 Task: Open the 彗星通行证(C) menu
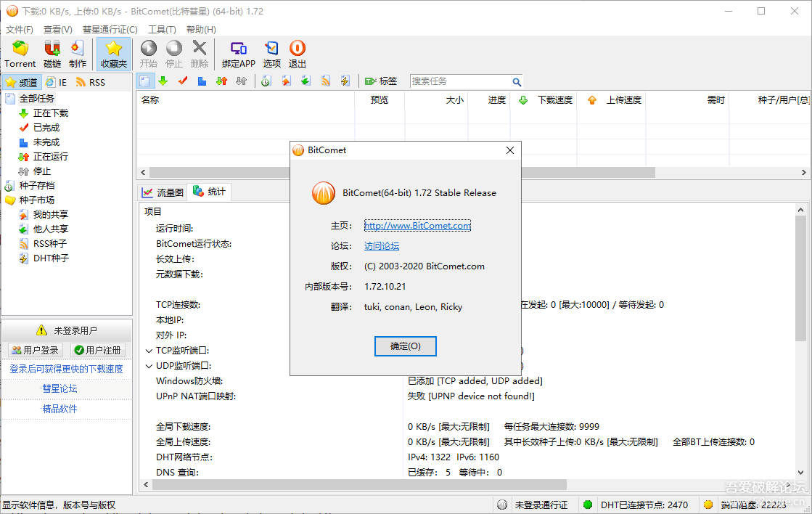click(110, 30)
